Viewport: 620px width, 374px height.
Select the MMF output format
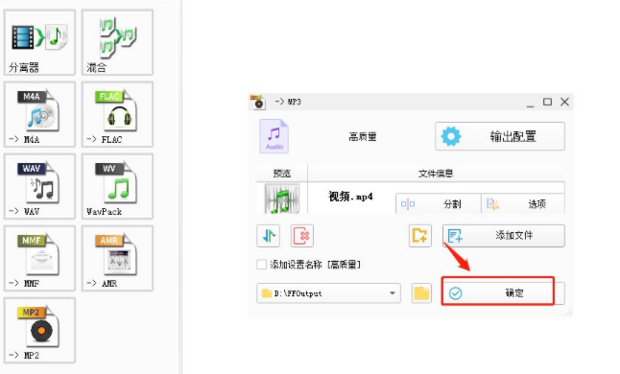pos(40,259)
